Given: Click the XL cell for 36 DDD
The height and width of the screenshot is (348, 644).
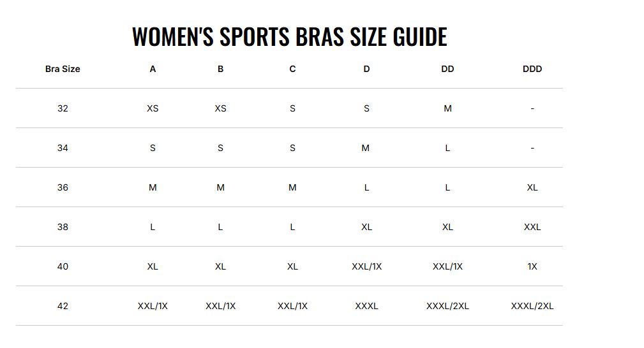Looking at the screenshot, I should tap(532, 187).
